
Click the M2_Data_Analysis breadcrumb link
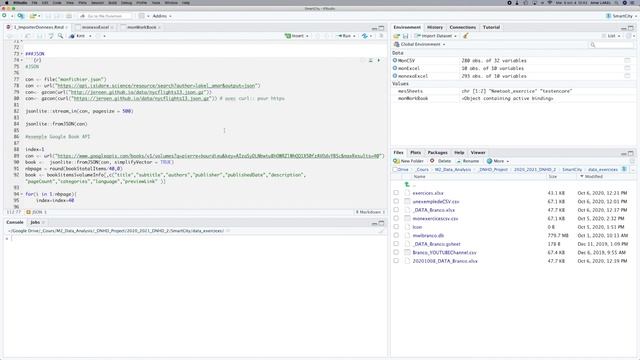point(453,169)
